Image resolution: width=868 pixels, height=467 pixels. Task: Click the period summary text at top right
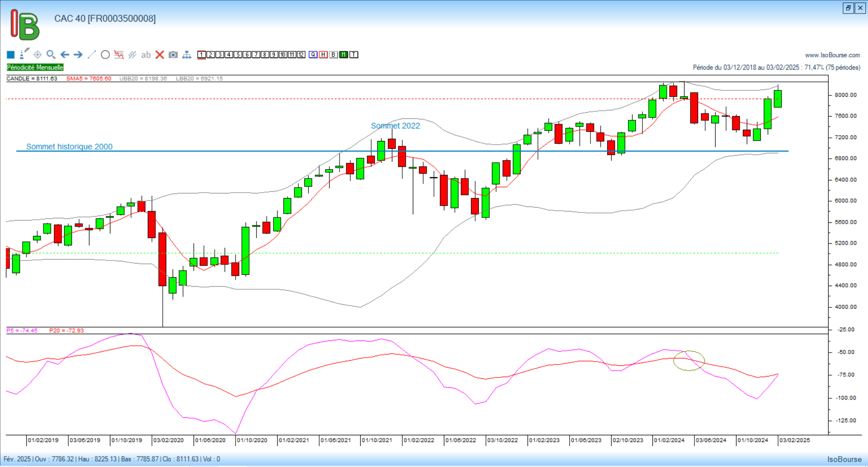[x=776, y=67]
